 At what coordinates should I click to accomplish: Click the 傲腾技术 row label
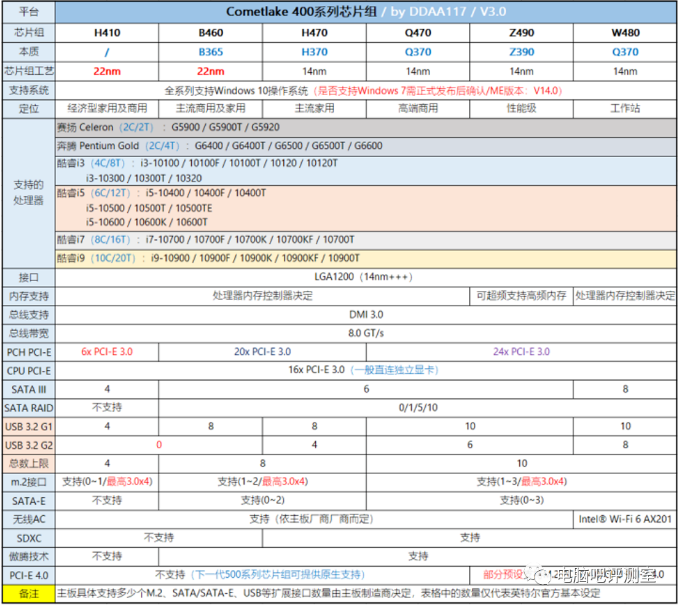[x=29, y=557]
